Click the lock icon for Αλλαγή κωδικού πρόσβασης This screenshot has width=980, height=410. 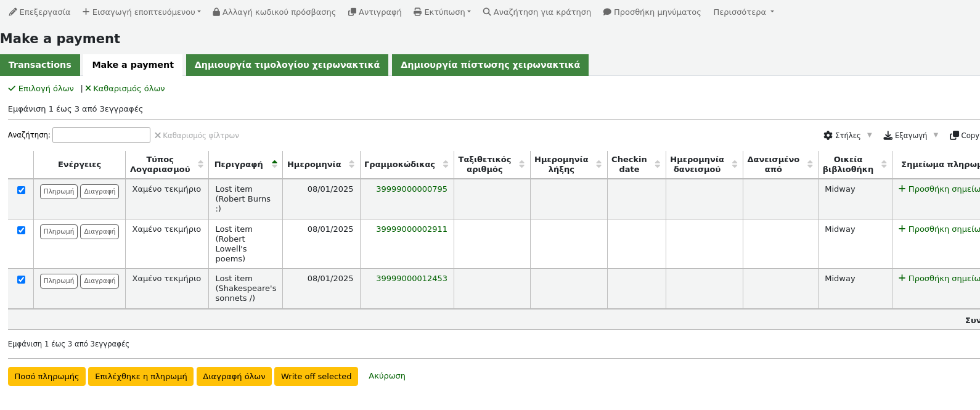click(x=216, y=12)
